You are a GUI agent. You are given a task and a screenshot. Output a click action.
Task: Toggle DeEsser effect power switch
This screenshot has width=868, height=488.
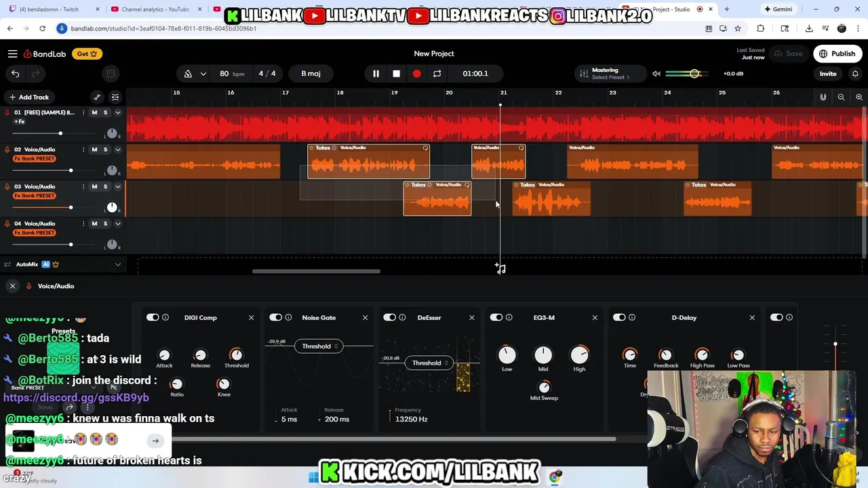pyautogui.click(x=389, y=317)
